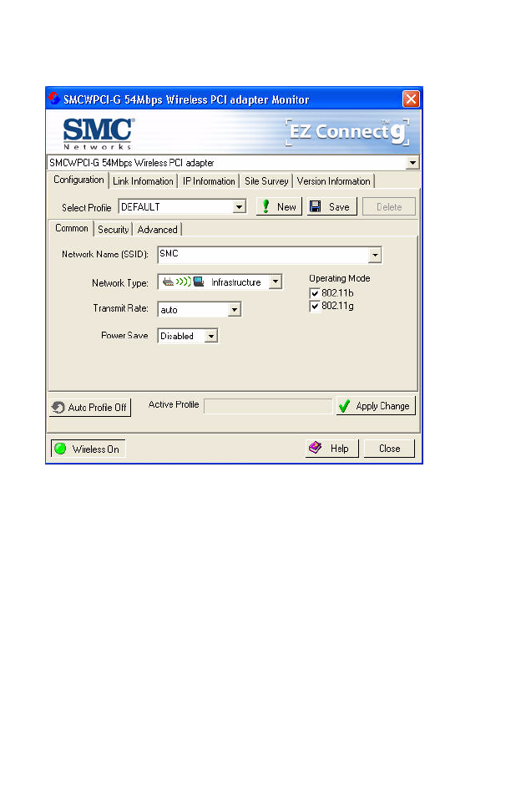Select the Common sub-tab
526x812 pixels.
[72, 228]
